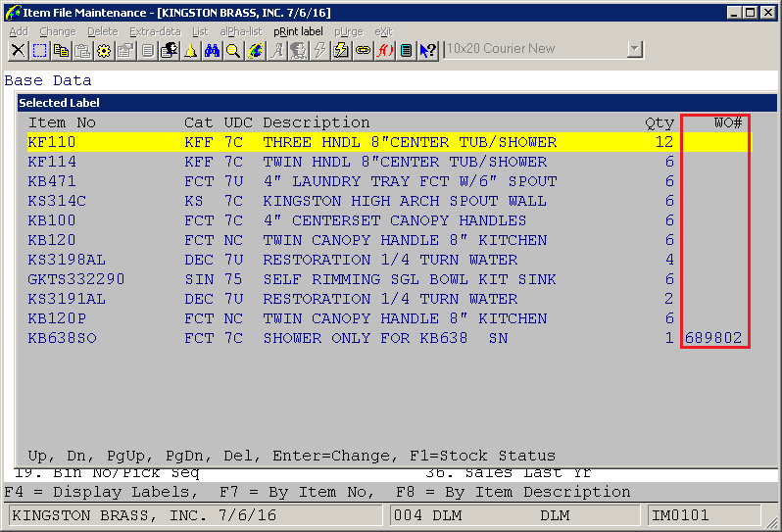Select item row KF110
Image resolution: width=782 pixels, height=532 pixels.
tap(389, 142)
